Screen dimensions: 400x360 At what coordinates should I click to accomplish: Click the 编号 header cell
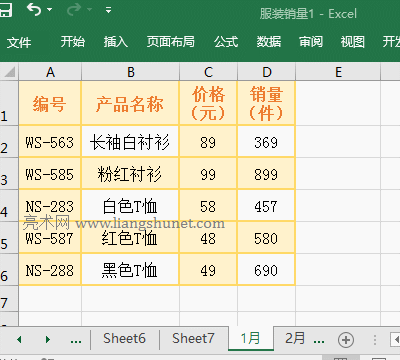tap(50, 103)
